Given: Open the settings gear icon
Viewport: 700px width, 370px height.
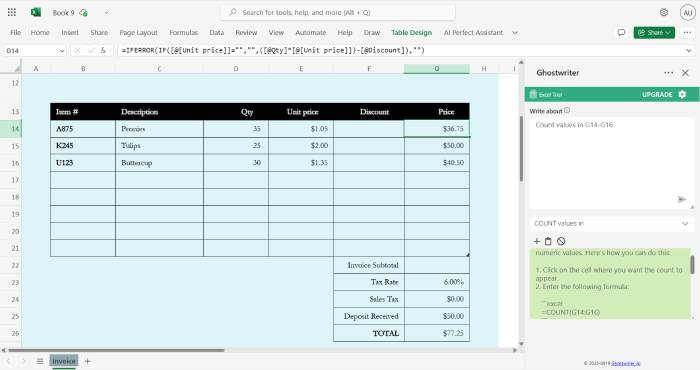Looking at the screenshot, I should (x=664, y=12).
